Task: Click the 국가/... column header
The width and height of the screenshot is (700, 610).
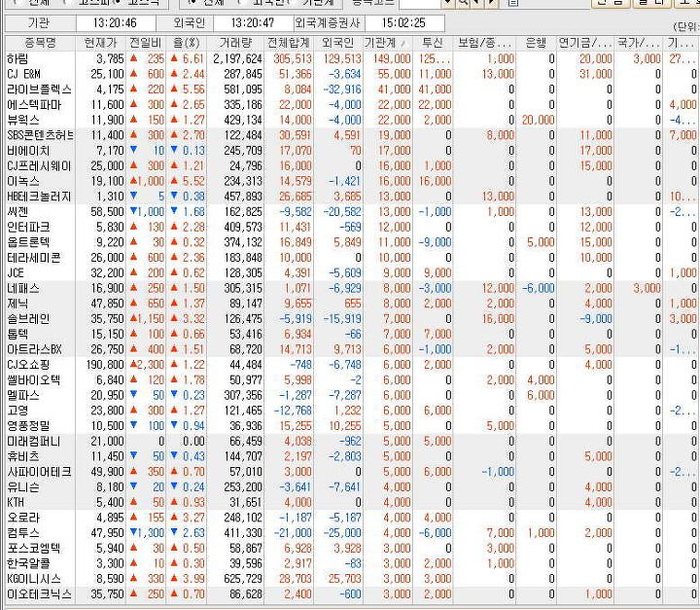Action: 639,43
